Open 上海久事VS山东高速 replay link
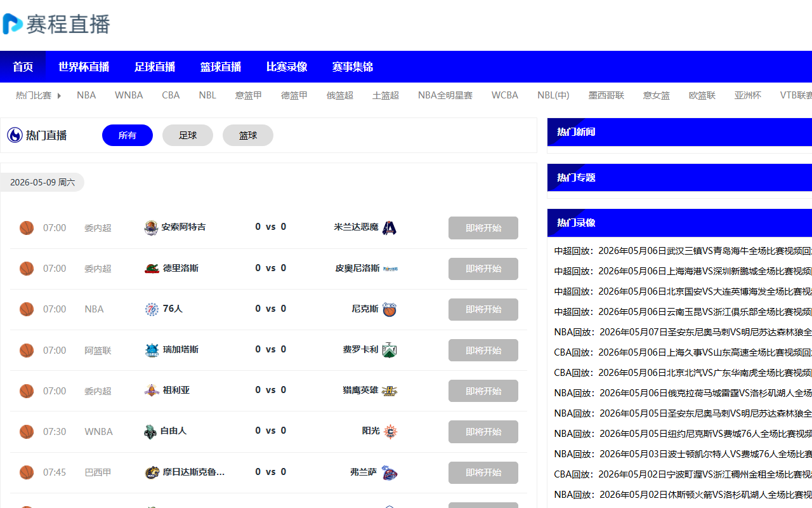 coord(683,352)
